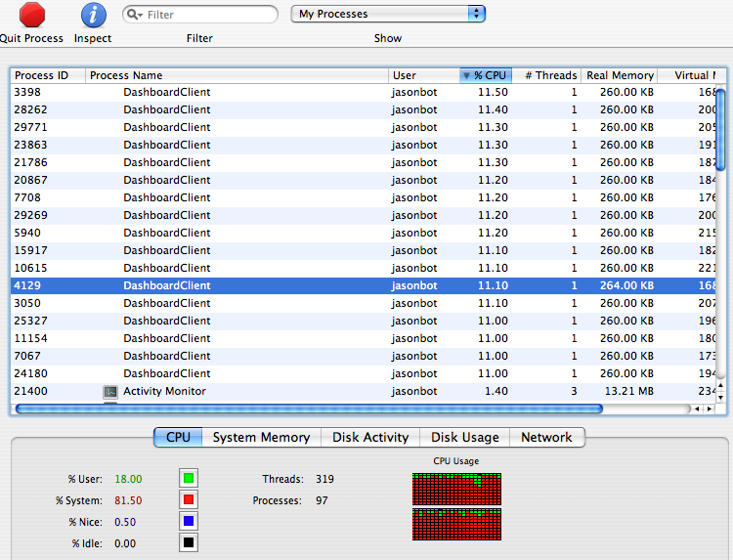
Task: Sort by the User column header
Action: click(424, 75)
